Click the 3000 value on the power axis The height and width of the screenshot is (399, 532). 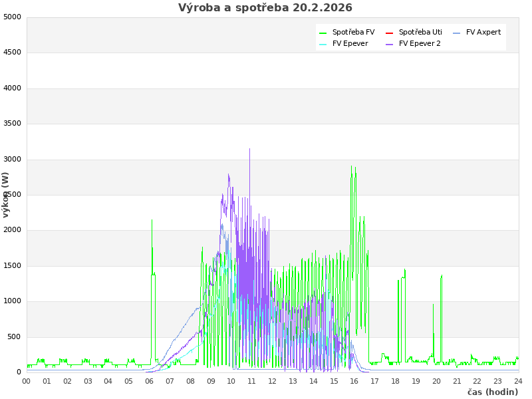(12, 159)
